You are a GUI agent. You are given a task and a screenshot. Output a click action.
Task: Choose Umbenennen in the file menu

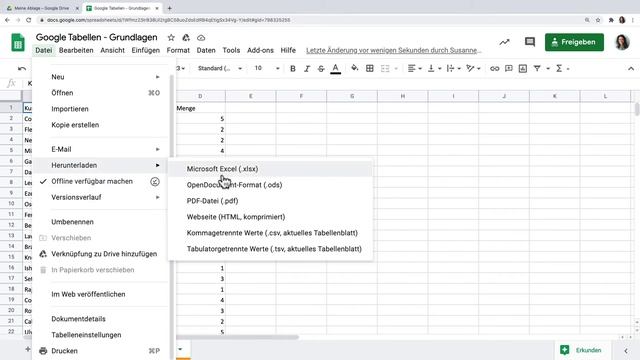(100, 222)
